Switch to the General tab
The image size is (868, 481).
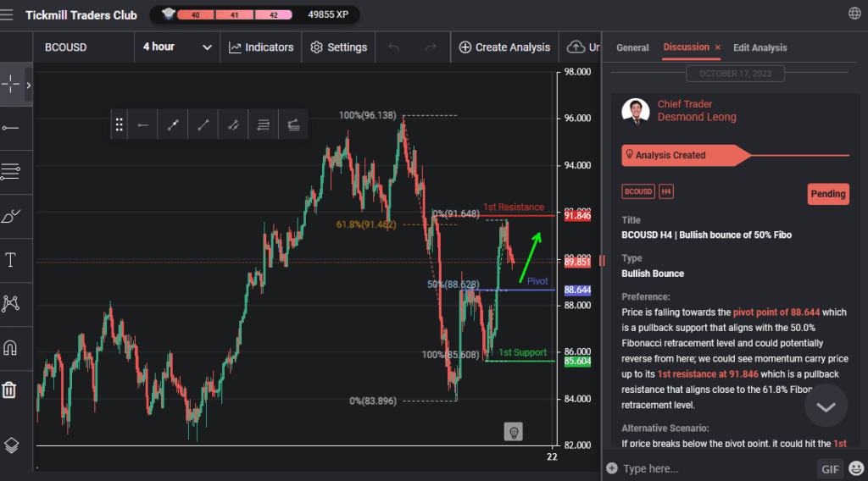point(632,47)
